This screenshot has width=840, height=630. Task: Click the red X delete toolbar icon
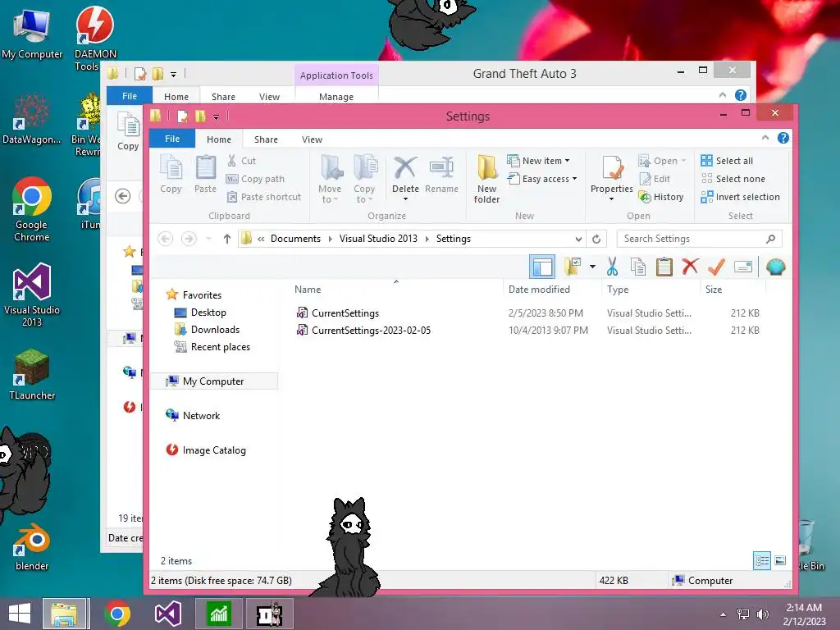click(690, 267)
